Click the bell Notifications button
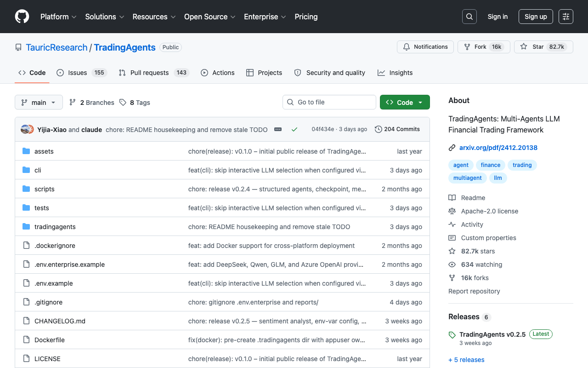The width and height of the screenshot is (588, 368). pos(425,47)
